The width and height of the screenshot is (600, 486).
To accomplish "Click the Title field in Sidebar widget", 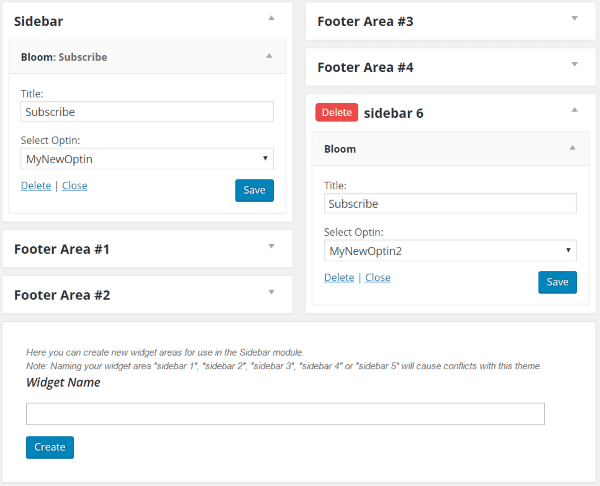I will tap(146, 112).
